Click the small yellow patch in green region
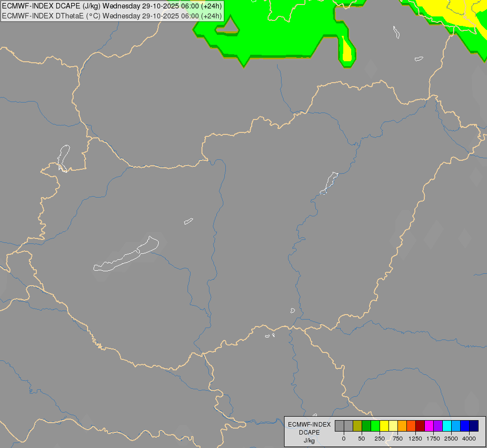This screenshot has width=487, height=448. (x=347, y=50)
